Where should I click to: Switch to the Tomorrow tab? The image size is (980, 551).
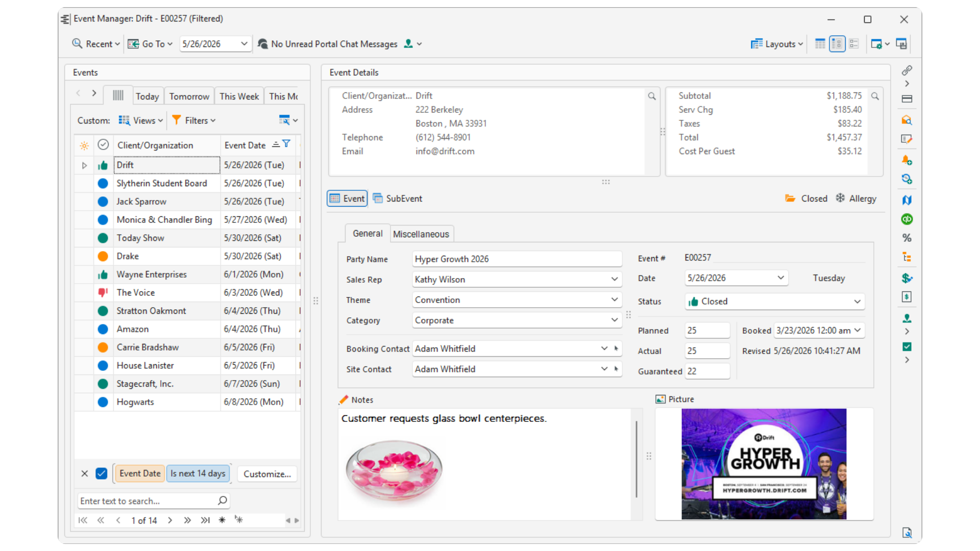pos(189,96)
